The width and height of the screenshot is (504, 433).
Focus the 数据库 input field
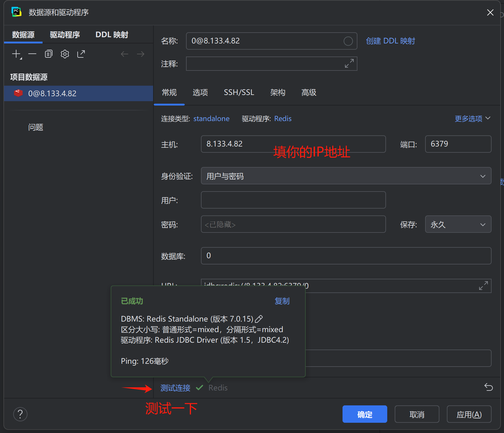click(x=346, y=256)
